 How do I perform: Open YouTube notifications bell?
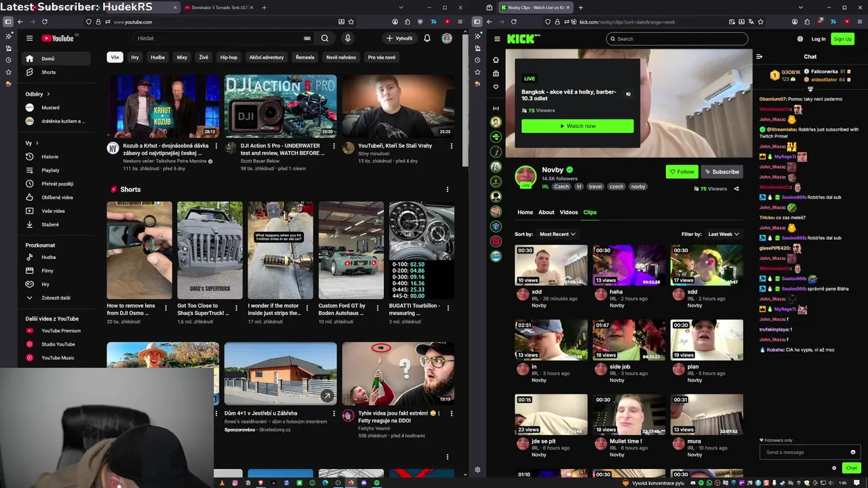[x=427, y=39]
